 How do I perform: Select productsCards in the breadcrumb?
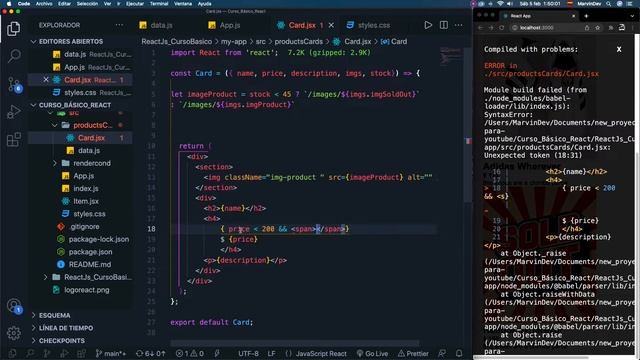point(298,42)
